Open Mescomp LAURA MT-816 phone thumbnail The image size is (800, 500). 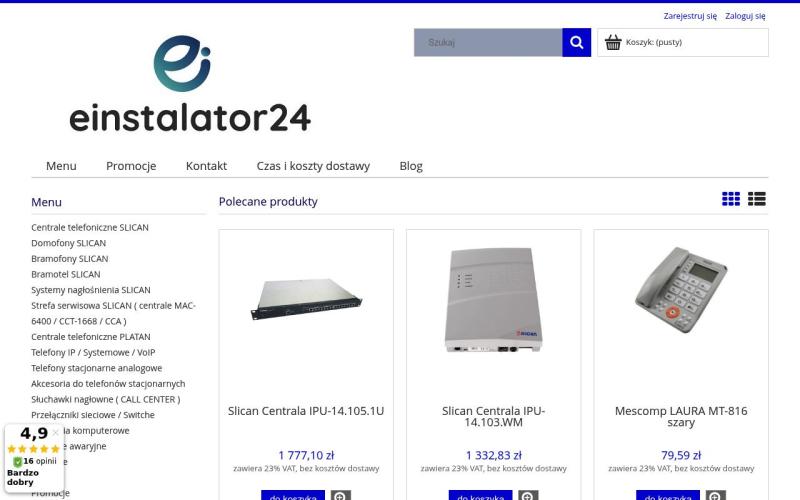point(681,289)
